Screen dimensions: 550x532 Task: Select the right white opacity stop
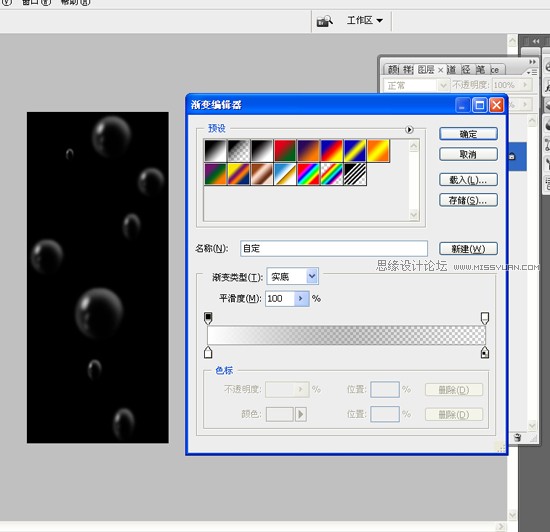tap(485, 318)
